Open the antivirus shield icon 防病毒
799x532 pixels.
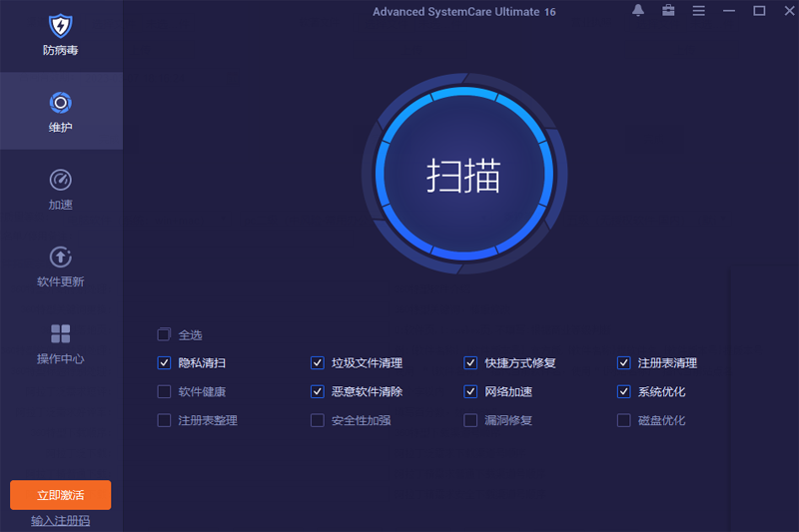pos(61,26)
